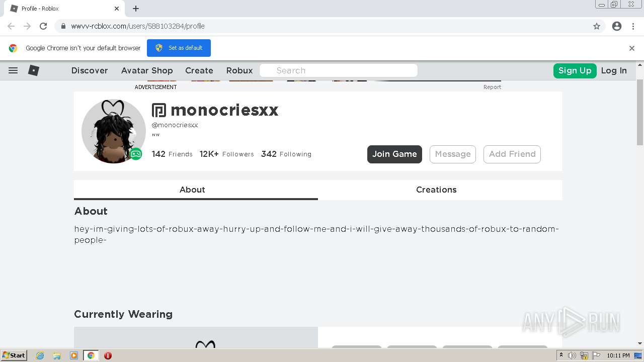Open the Robux page

pyautogui.click(x=239, y=70)
